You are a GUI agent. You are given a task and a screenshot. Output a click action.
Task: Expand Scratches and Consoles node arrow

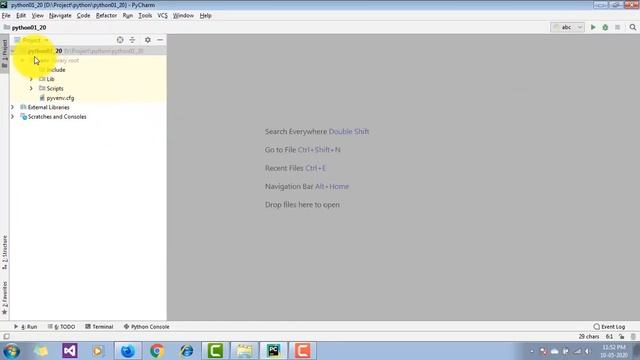coord(12,116)
